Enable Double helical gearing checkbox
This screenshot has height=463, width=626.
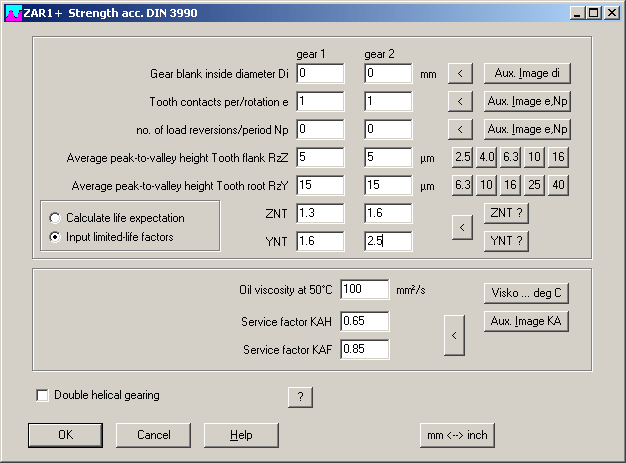42,395
